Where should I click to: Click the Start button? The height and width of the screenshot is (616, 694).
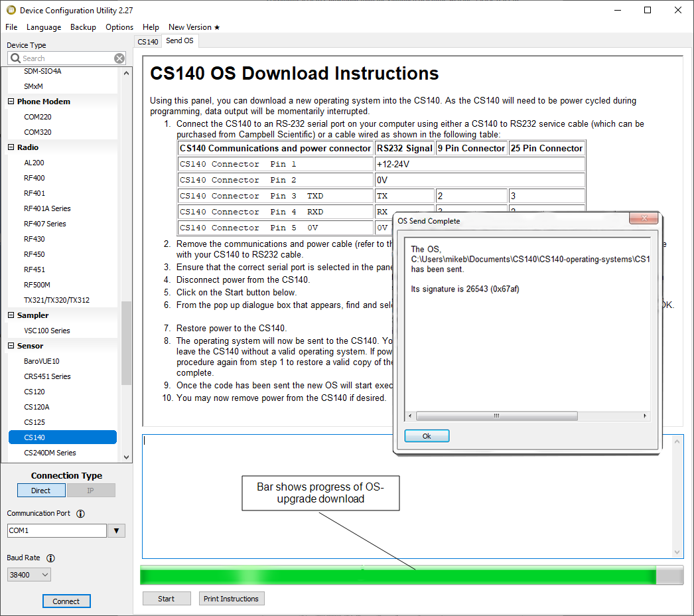tap(167, 599)
